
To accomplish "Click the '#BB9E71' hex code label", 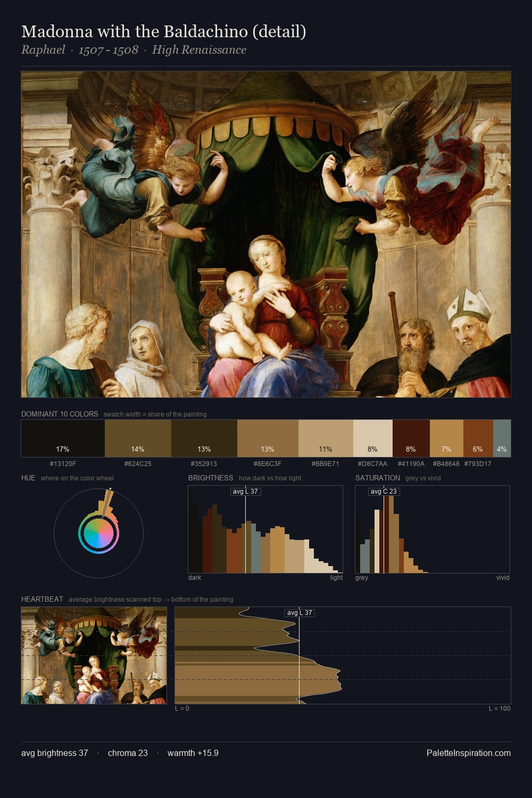I will [x=326, y=464].
